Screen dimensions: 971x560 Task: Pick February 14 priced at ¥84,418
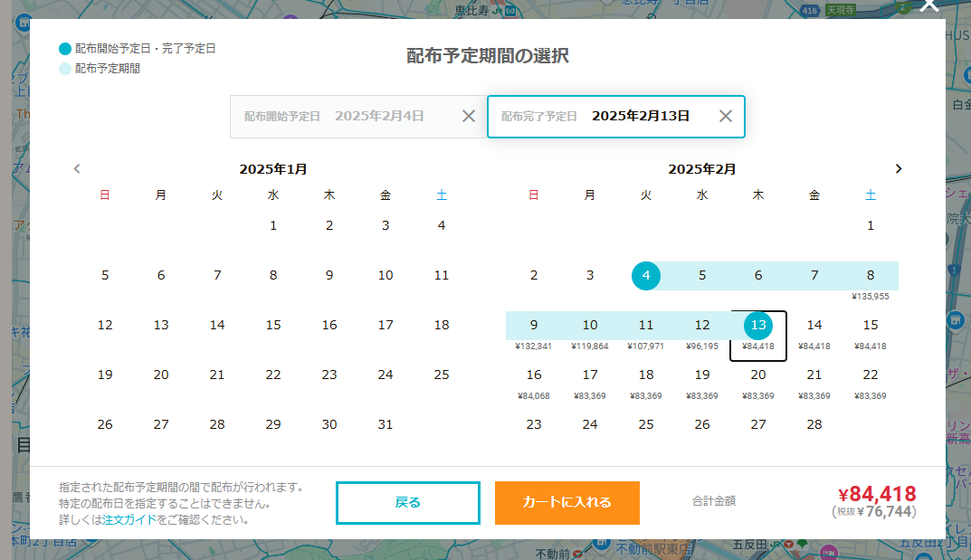tap(814, 329)
